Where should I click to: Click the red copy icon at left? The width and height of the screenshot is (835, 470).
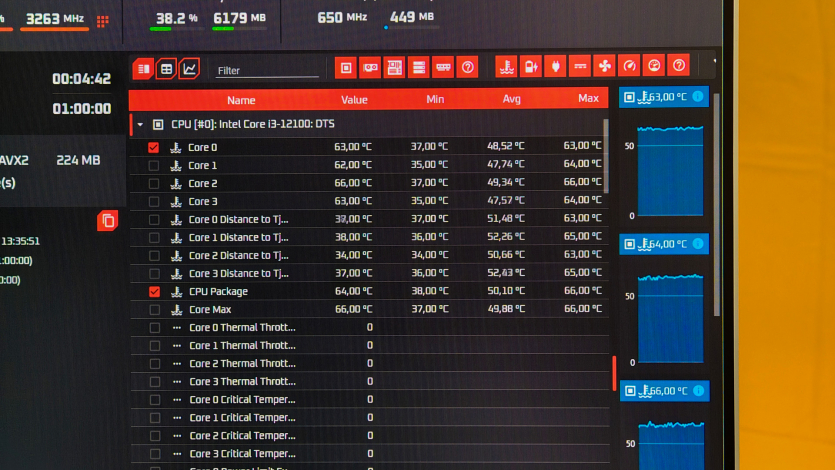(x=108, y=220)
